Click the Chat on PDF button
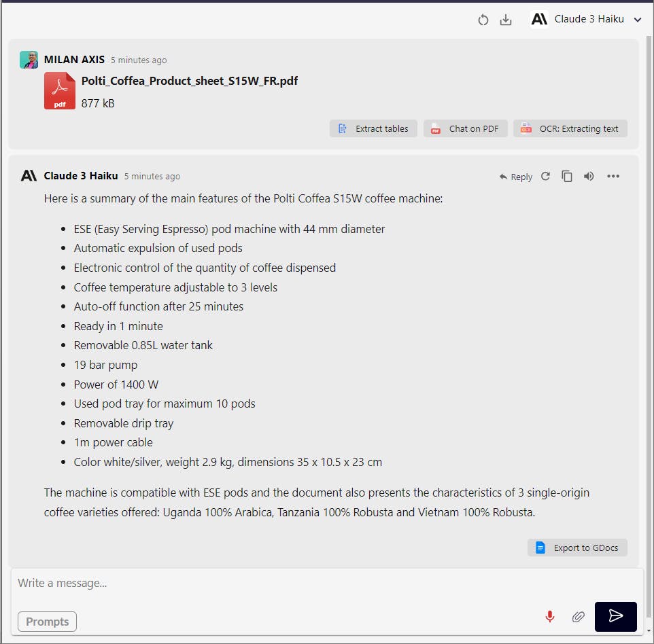Image resolution: width=654 pixels, height=644 pixels. [x=466, y=129]
